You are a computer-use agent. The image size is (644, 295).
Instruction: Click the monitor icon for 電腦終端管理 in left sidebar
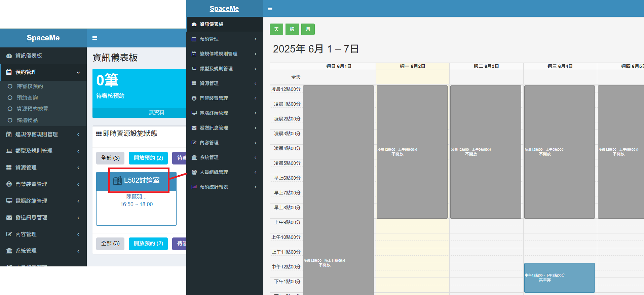point(9,201)
